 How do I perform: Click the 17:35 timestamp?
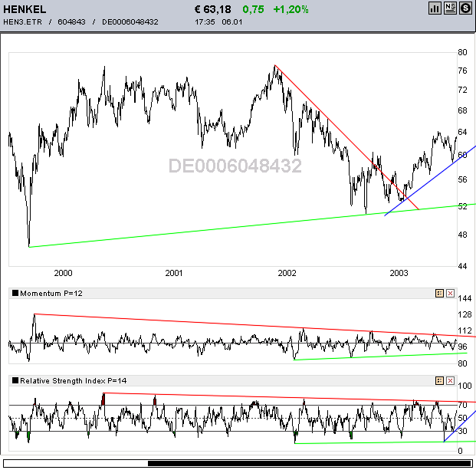[205, 22]
